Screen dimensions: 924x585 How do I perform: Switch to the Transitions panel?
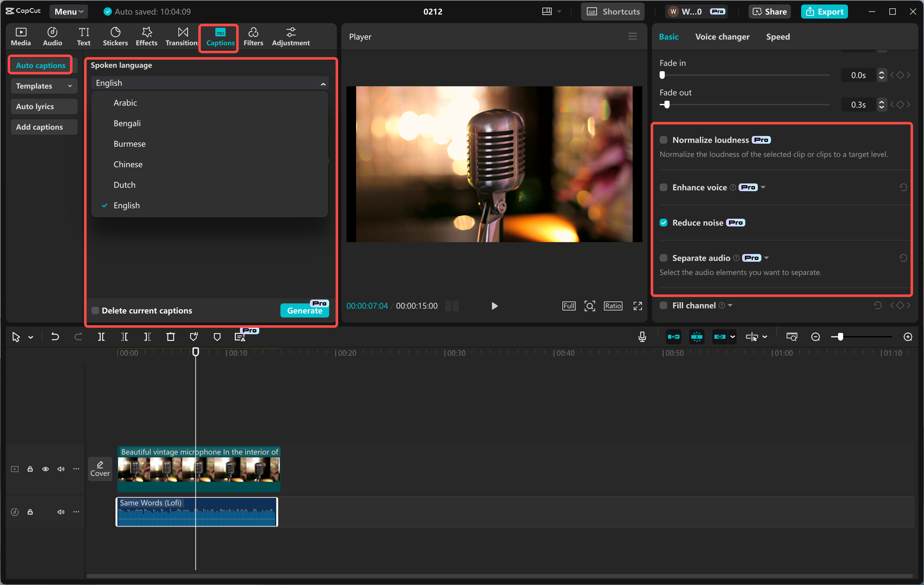pyautogui.click(x=182, y=36)
